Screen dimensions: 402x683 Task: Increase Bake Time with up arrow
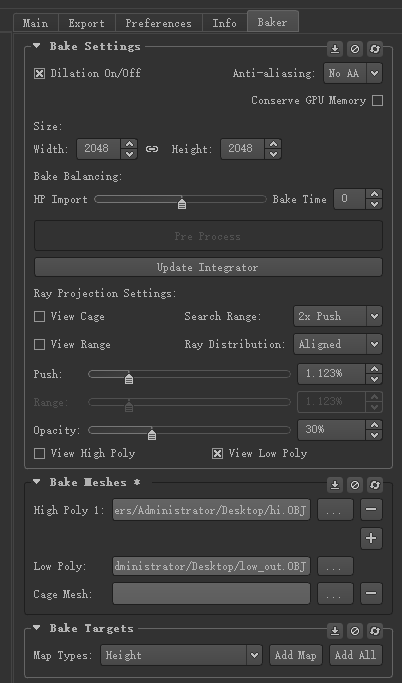tap(374, 194)
